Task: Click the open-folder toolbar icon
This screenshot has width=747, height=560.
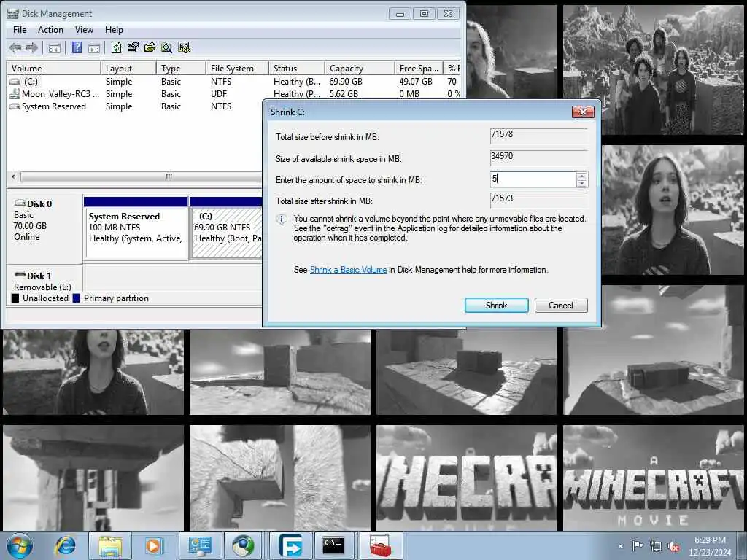Action: pos(150,47)
